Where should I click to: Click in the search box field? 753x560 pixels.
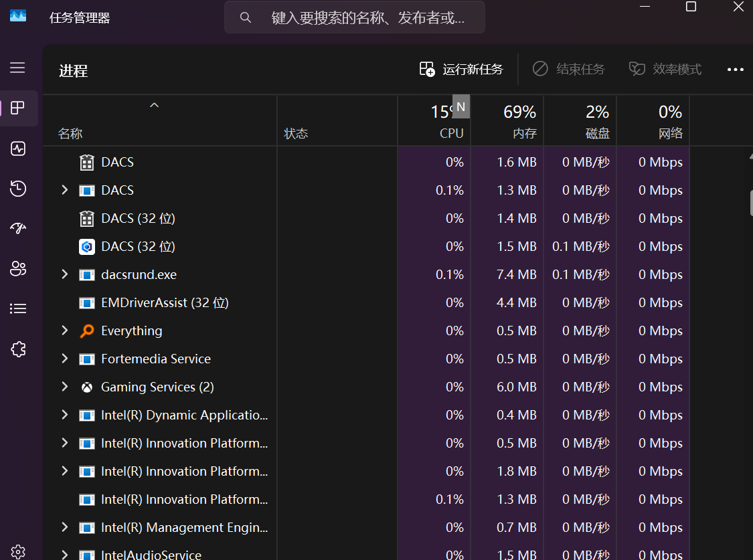[354, 18]
